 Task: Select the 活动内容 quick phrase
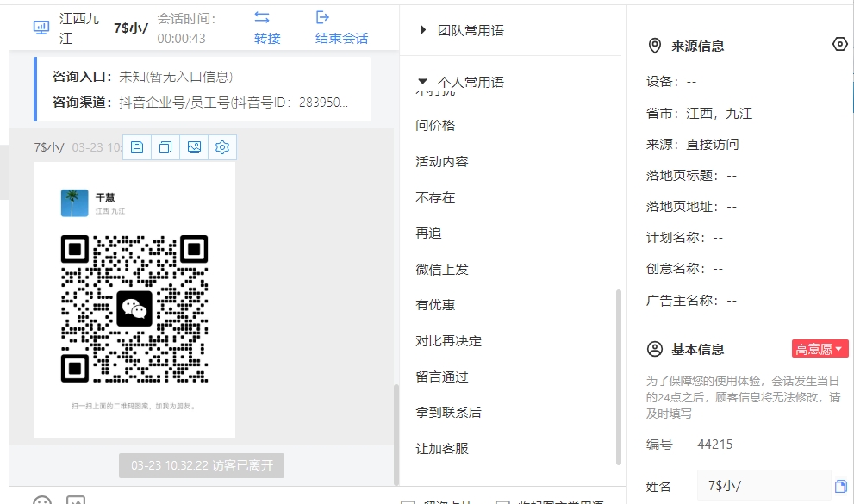[x=442, y=162]
